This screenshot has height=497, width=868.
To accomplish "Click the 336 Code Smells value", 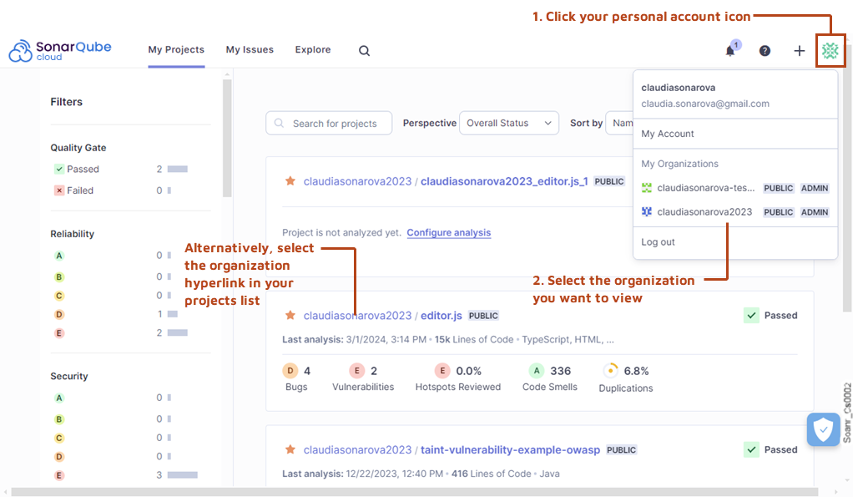I will [x=560, y=371].
